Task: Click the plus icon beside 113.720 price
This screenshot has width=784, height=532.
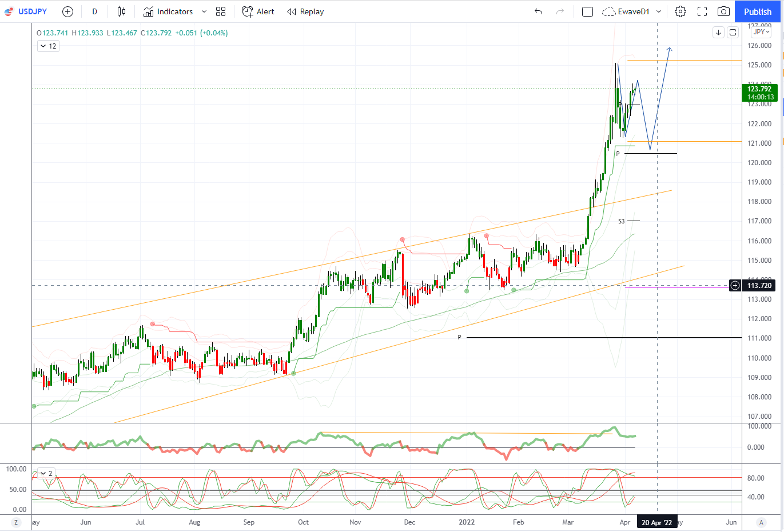Action: click(x=735, y=285)
